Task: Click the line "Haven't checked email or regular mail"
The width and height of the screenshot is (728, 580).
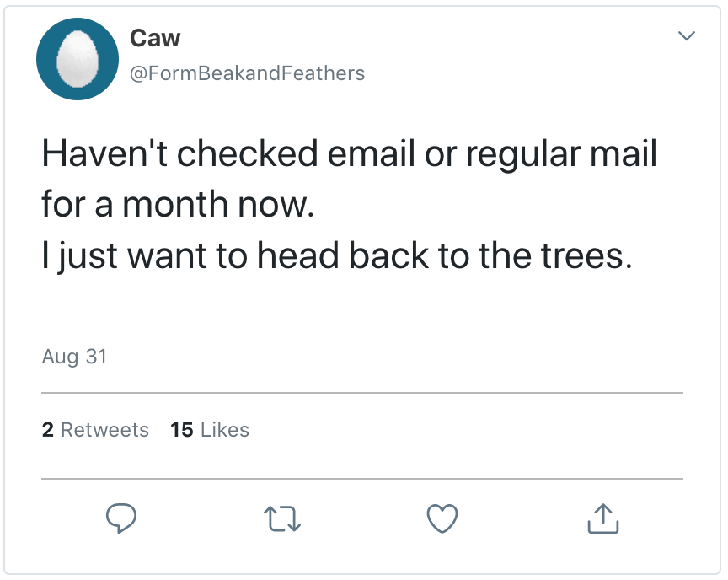Action: pos(349,154)
